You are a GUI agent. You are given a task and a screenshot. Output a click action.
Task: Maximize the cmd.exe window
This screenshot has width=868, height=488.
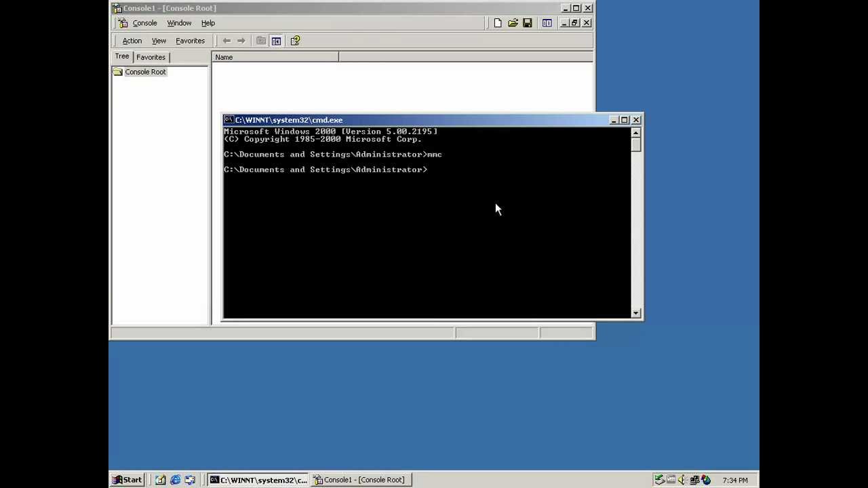pos(625,120)
